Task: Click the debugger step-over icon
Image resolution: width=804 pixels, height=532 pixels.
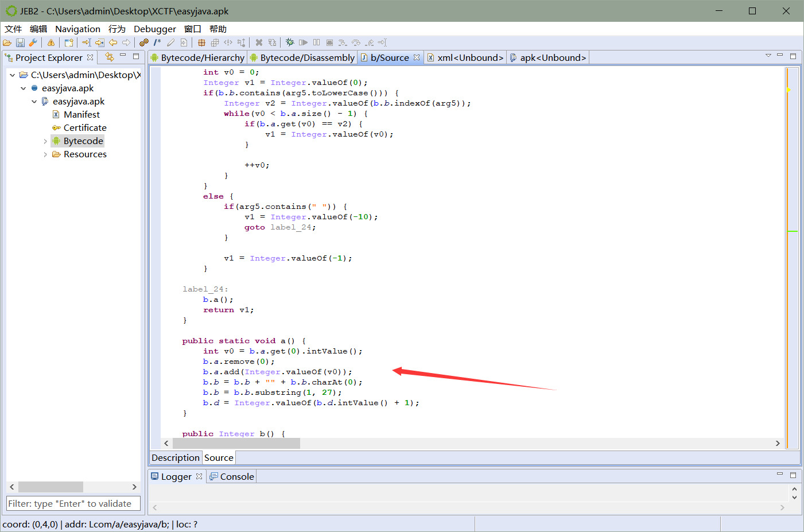Action: click(x=356, y=42)
